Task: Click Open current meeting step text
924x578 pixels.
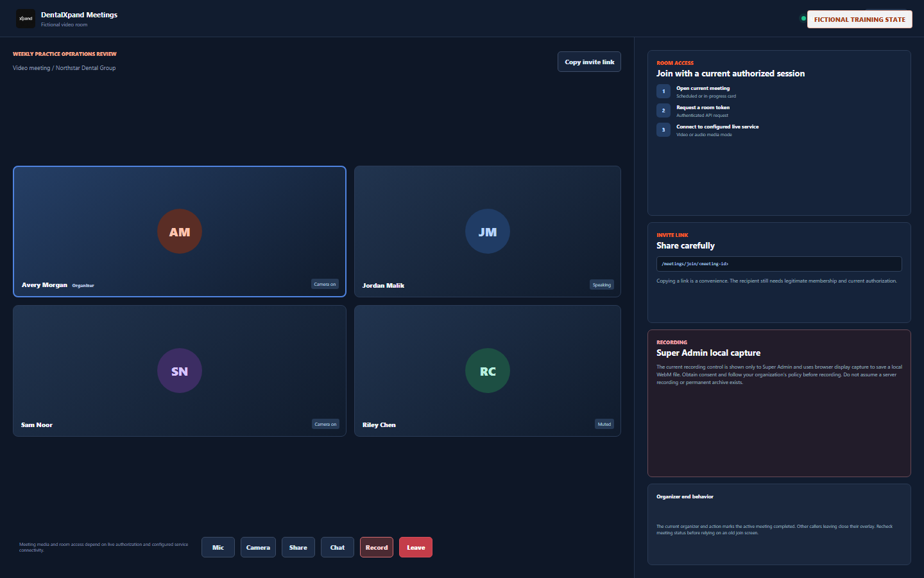Action: (703, 88)
